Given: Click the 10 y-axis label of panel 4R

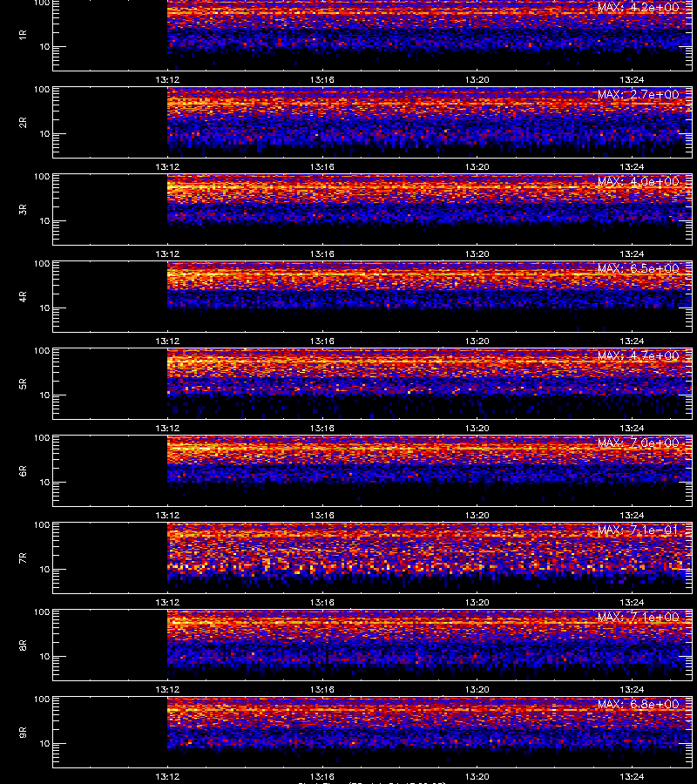Looking at the screenshot, I should tap(44, 308).
